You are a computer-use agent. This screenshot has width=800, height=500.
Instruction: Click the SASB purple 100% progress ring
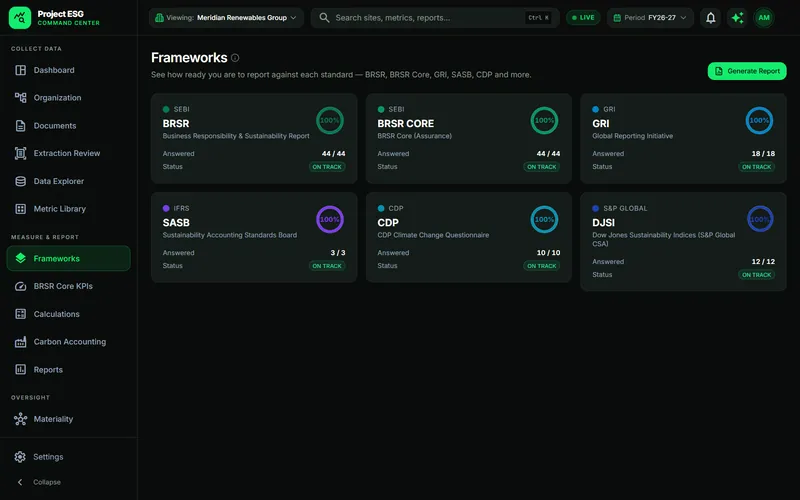coord(330,219)
